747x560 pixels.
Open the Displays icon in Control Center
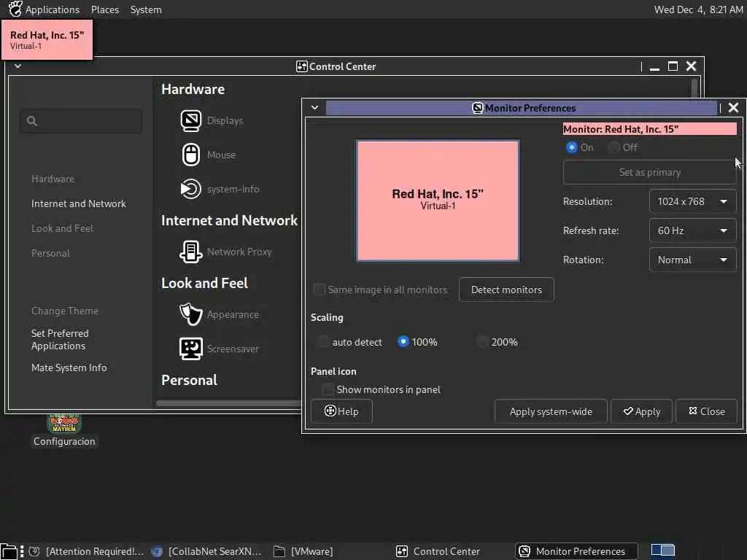coord(191,120)
